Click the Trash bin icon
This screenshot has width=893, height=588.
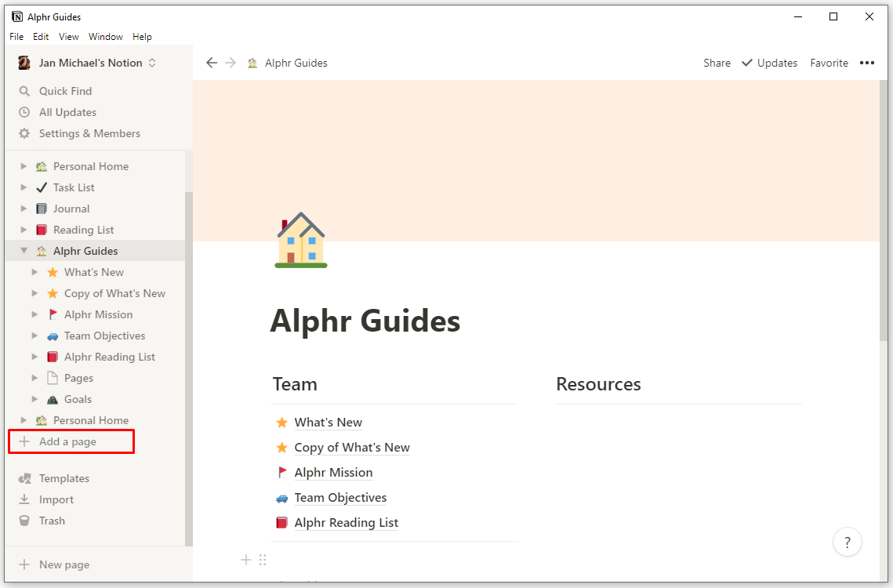click(24, 521)
